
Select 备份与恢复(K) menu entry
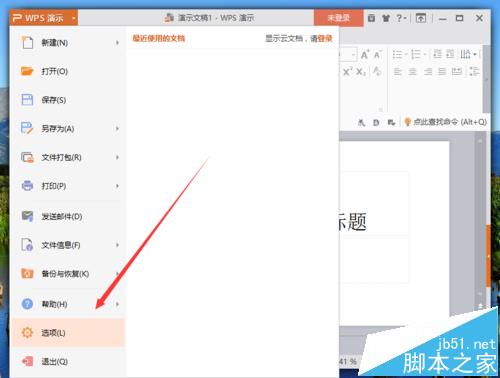69,274
